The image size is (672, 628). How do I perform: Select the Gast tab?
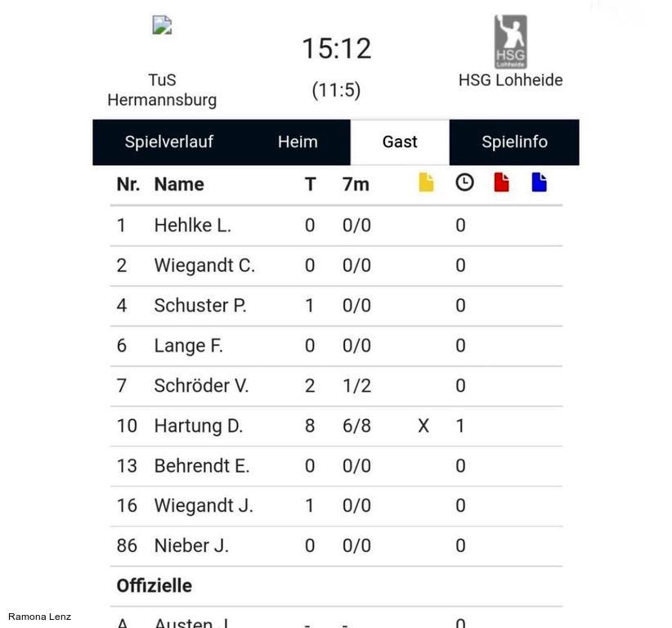[x=400, y=142]
